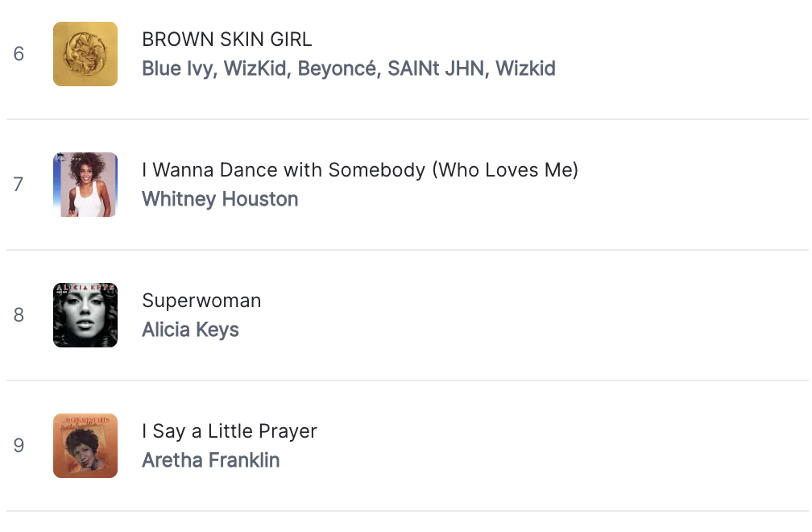Open Whitney Houston's artist page
Viewport: 812px width, 532px height.
(x=219, y=199)
